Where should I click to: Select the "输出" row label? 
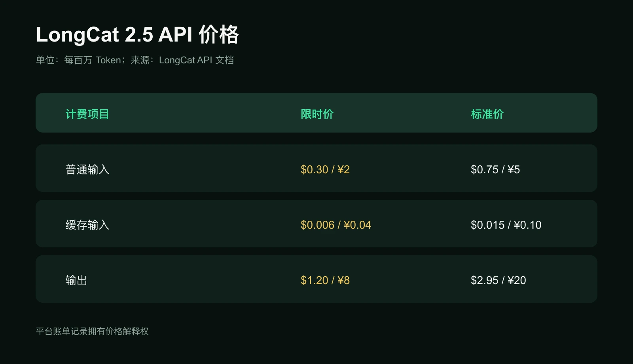coord(76,280)
